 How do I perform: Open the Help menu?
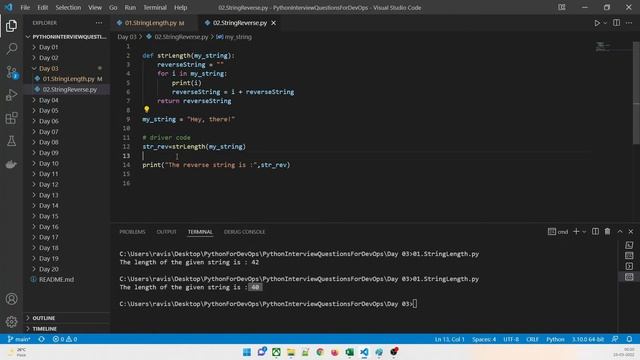(180, 7)
